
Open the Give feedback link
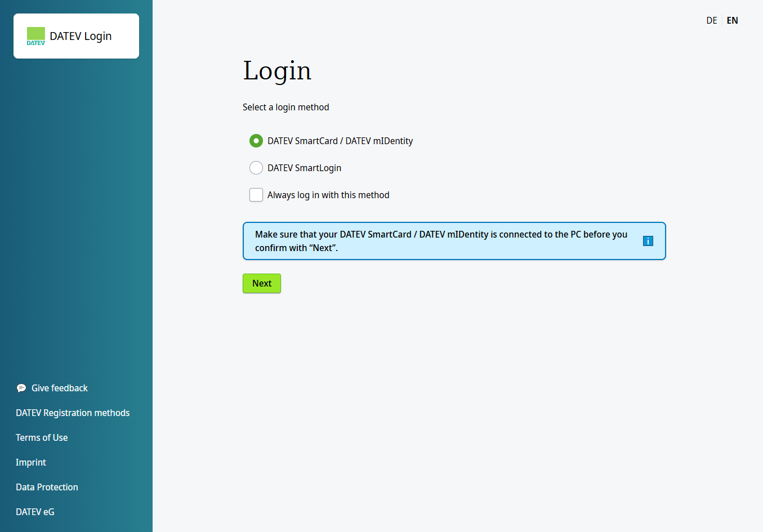(60, 388)
